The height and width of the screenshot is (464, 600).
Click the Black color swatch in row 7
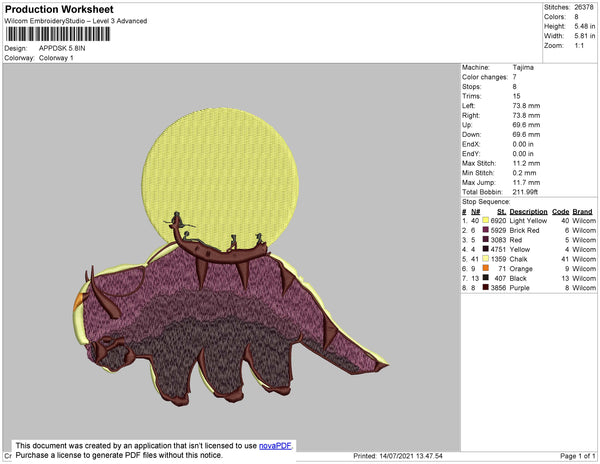486,278
